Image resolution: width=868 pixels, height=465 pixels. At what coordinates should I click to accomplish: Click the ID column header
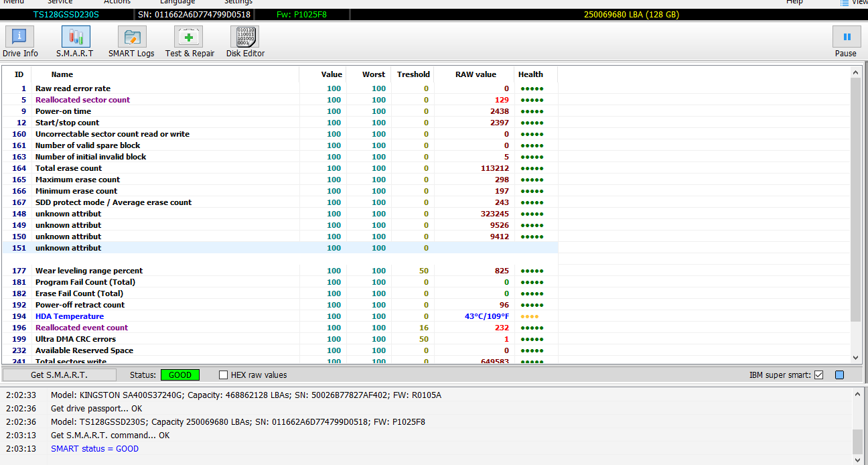click(x=19, y=74)
